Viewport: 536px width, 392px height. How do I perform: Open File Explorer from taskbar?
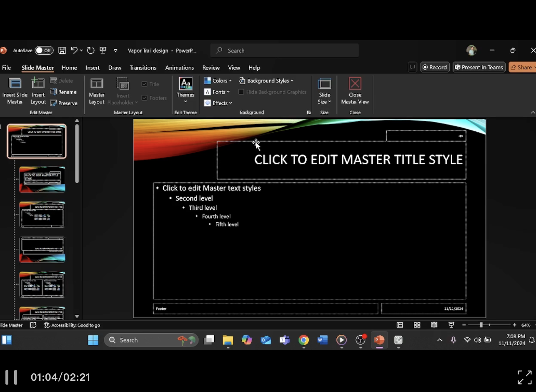click(x=228, y=340)
